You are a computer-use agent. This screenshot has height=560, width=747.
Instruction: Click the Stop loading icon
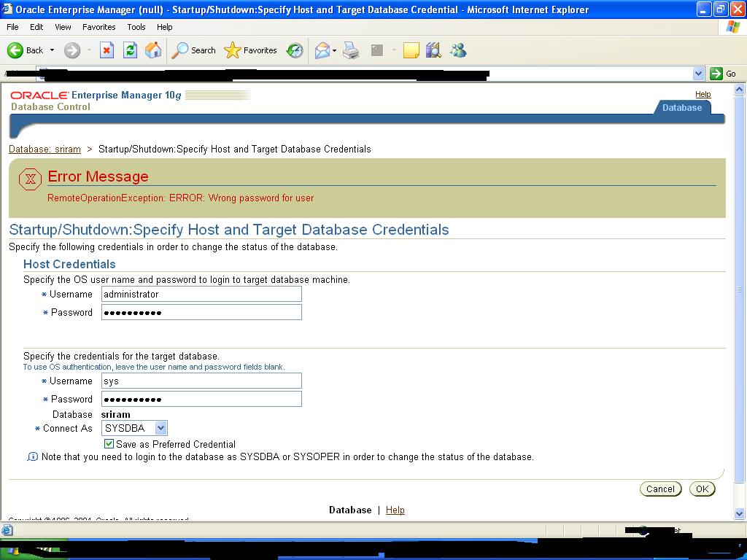107,50
